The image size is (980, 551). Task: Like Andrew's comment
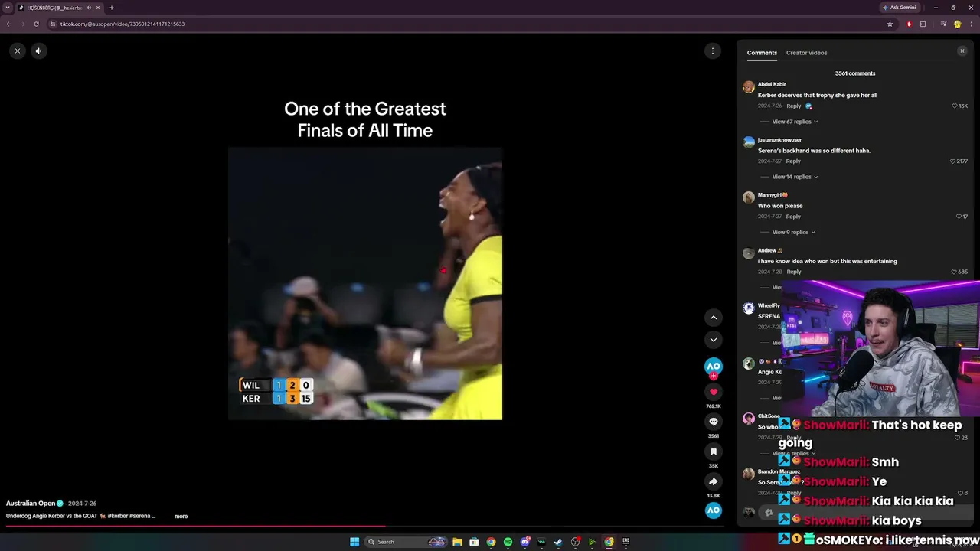[x=954, y=272]
